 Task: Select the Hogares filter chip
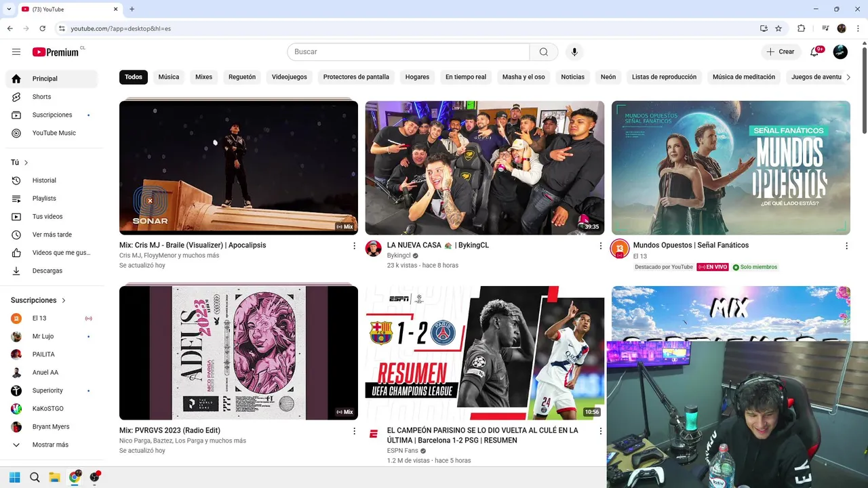point(417,77)
